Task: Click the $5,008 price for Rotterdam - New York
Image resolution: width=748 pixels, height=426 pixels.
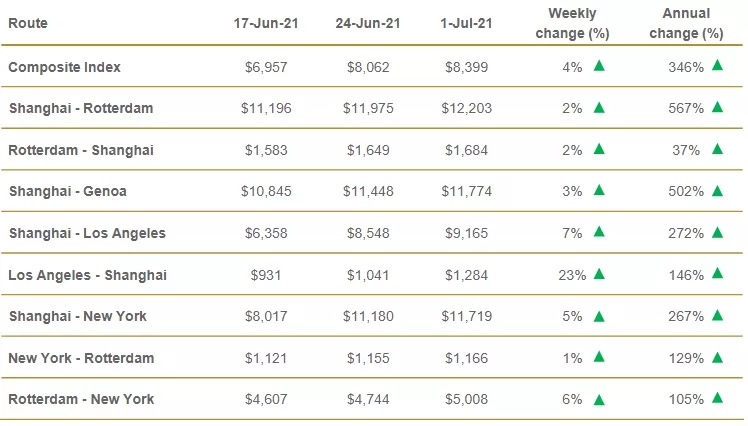Action: pos(467,399)
